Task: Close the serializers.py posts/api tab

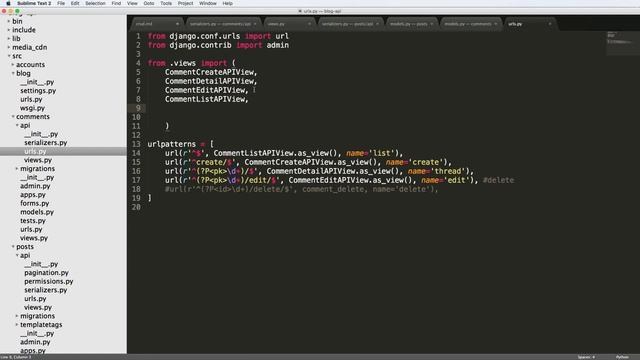Action: tap(377, 24)
